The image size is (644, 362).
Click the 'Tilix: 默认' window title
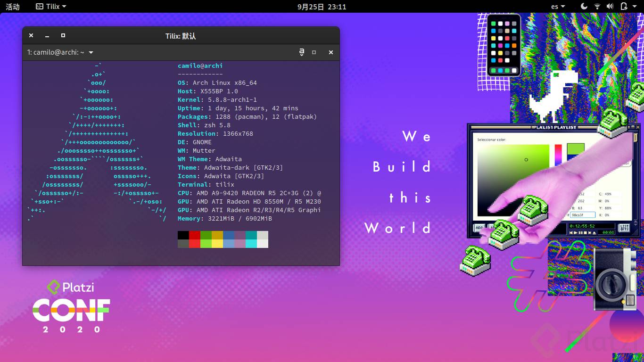[x=181, y=36]
